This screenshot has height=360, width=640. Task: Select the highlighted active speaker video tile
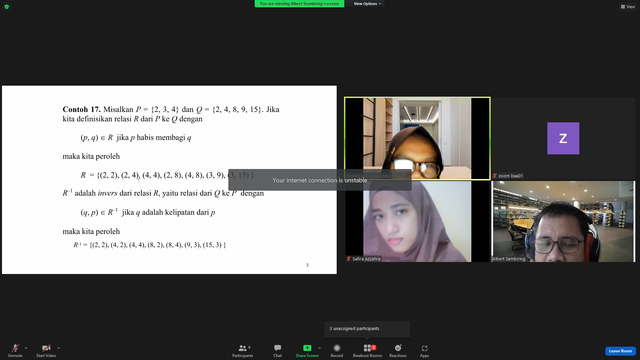point(417,138)
